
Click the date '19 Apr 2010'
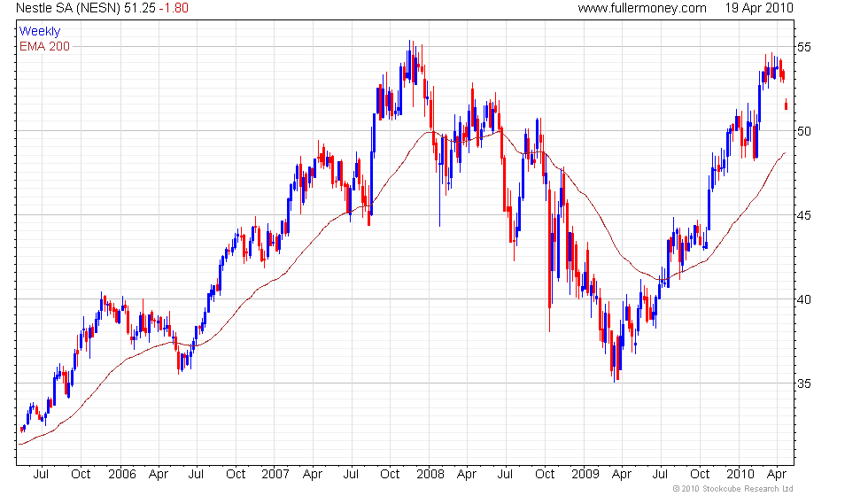tap(759, 8)
